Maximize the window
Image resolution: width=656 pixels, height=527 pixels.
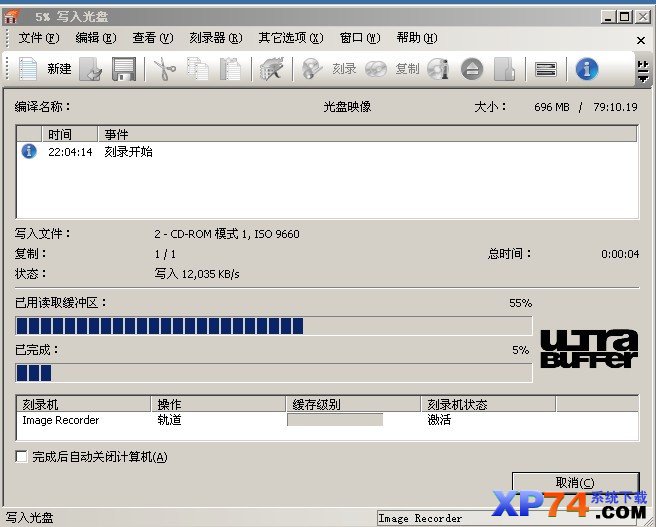(625, 17)
